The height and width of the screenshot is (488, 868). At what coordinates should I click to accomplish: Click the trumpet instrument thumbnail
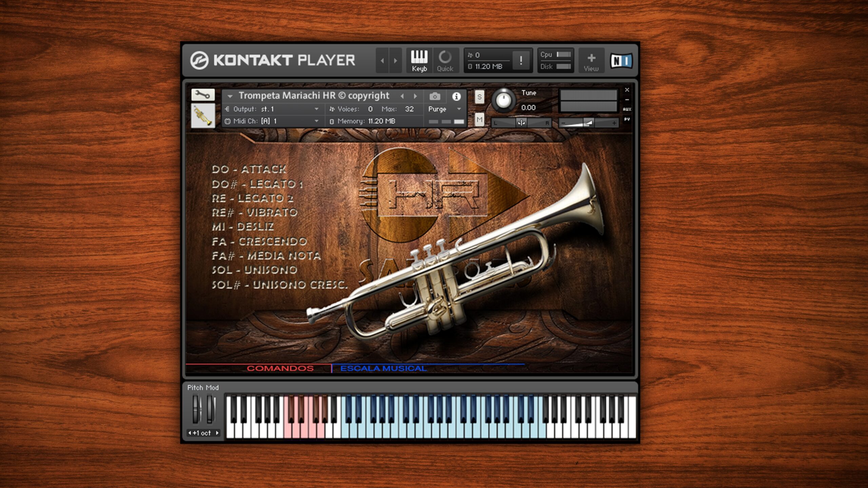(x=203, y=116)
